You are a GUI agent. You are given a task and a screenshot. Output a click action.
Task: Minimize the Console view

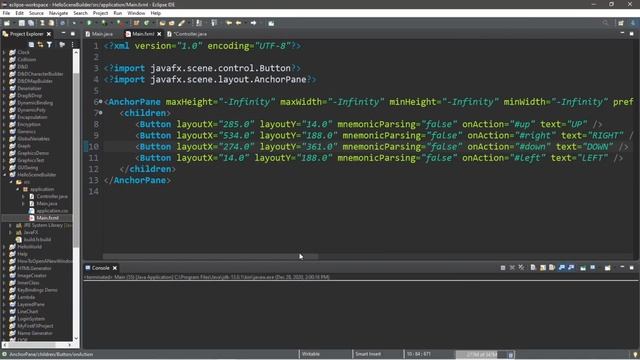622,267
